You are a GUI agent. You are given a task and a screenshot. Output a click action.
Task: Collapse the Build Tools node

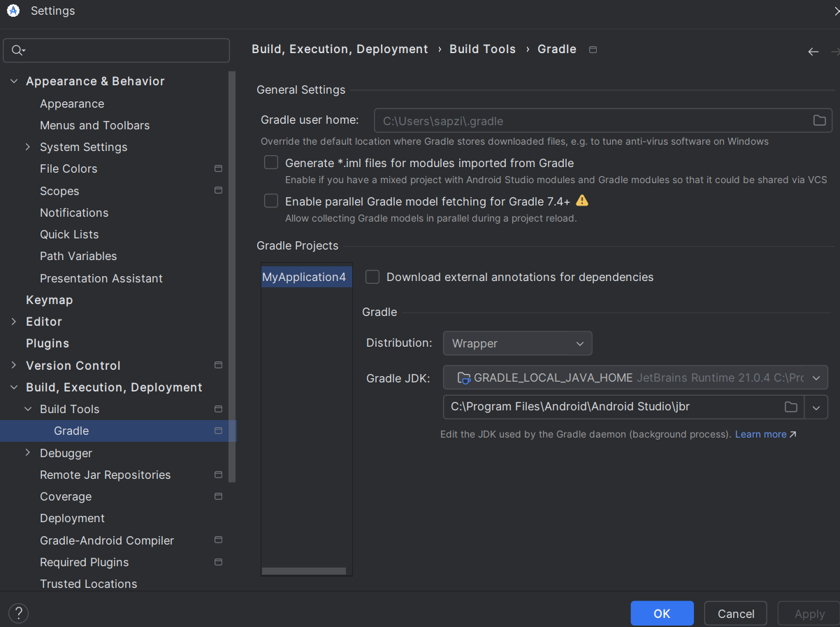(28, 409)
